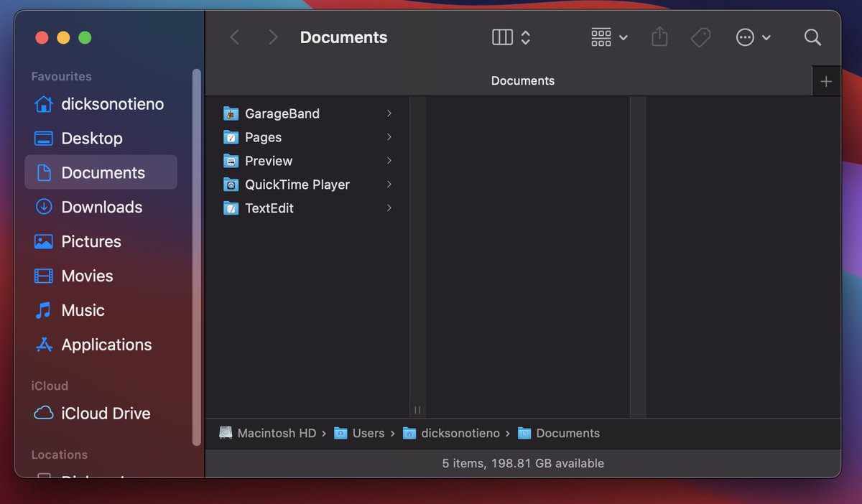Click the Preview folder icon
The image size is (862, 504).
[x=231, y=161]
